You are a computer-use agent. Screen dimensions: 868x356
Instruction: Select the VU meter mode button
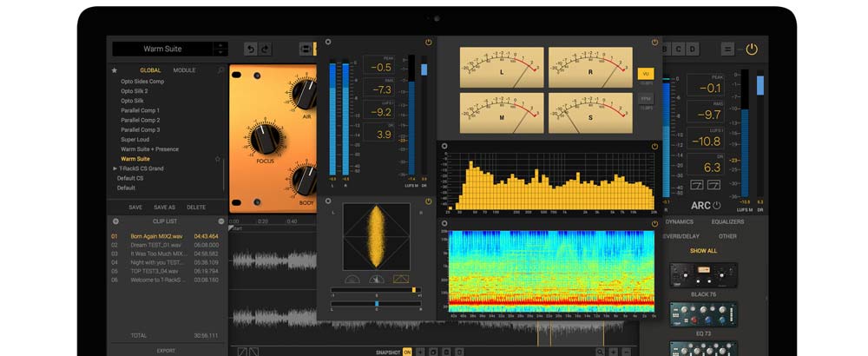pyautogui.click(x=646, y=74)
